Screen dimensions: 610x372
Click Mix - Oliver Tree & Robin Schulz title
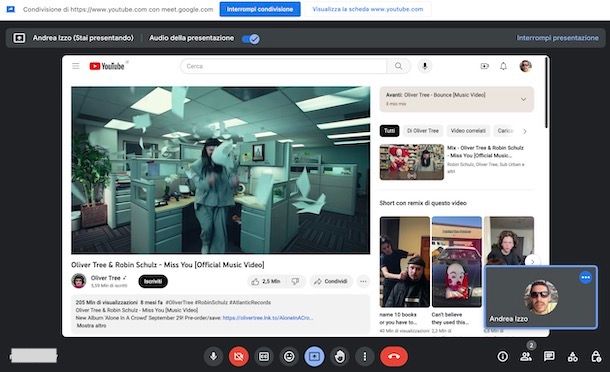[485, 151]
